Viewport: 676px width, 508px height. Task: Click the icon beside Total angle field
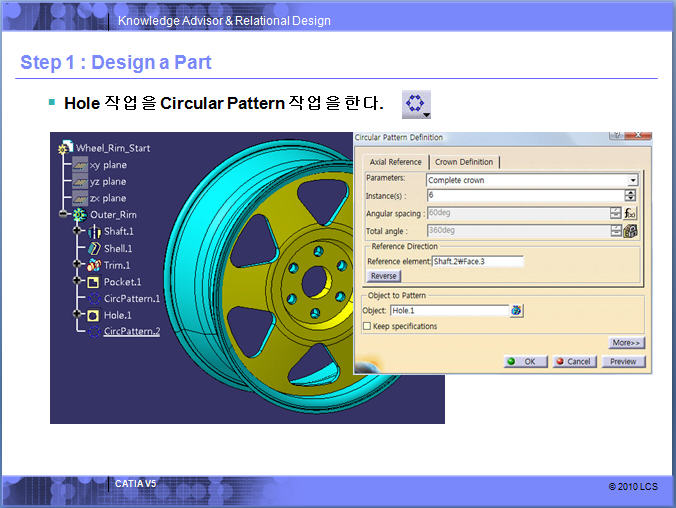pos(630,231)
